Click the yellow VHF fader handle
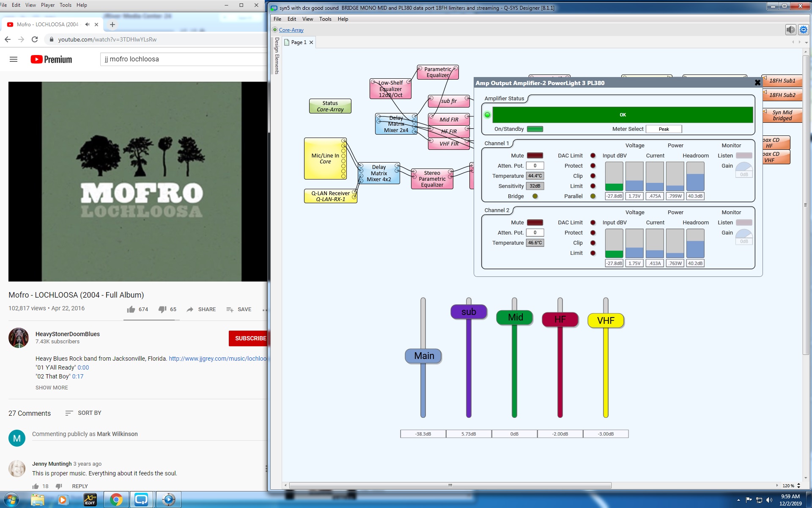 pos(606,320)
